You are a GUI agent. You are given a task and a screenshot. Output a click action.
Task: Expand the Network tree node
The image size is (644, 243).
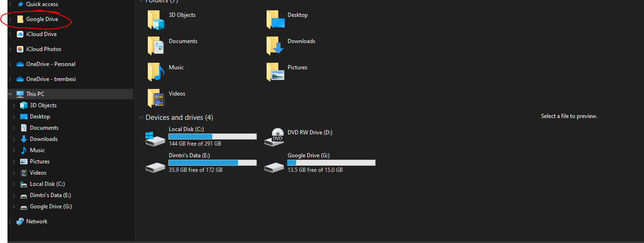coord(10,221)
